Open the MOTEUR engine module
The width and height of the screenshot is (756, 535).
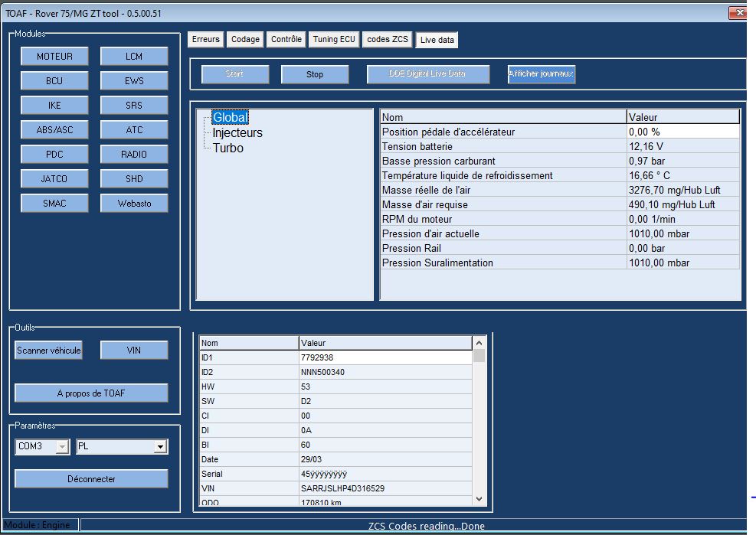coord(54,57)
